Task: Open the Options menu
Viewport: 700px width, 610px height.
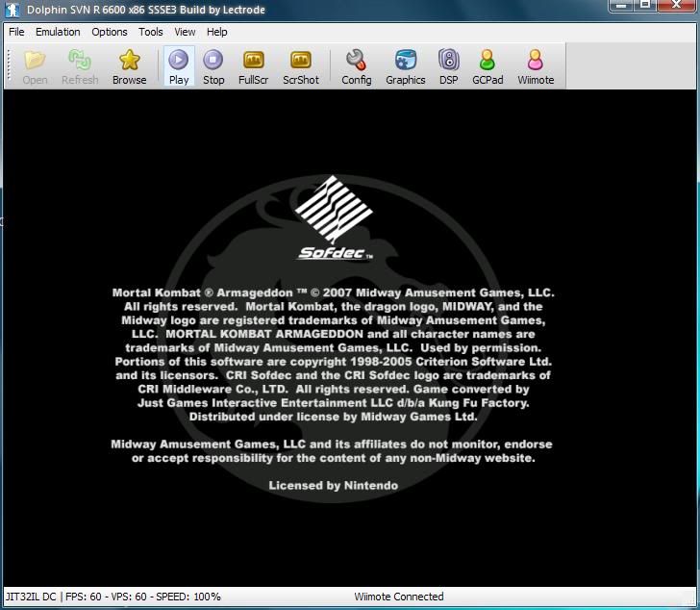Action: (x=110, y=32)
